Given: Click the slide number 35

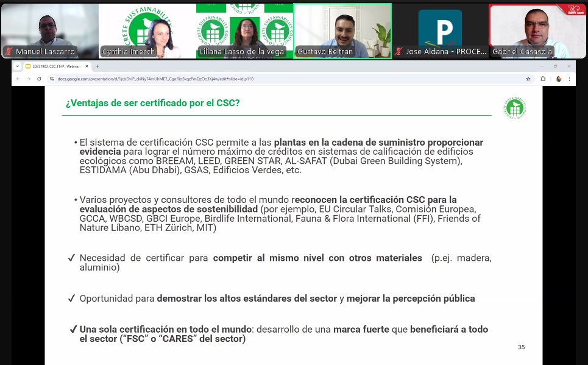Looking at the screenshot, I should point(521,347).
